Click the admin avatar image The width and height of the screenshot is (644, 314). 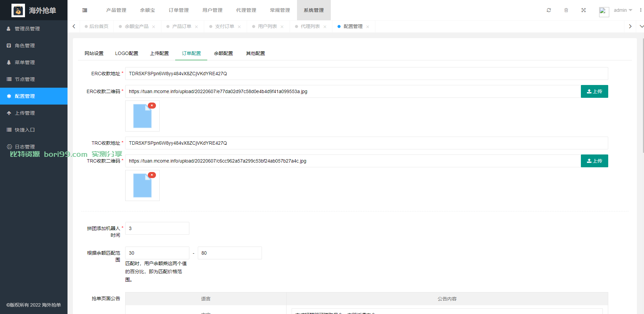[x=604, y=12]
